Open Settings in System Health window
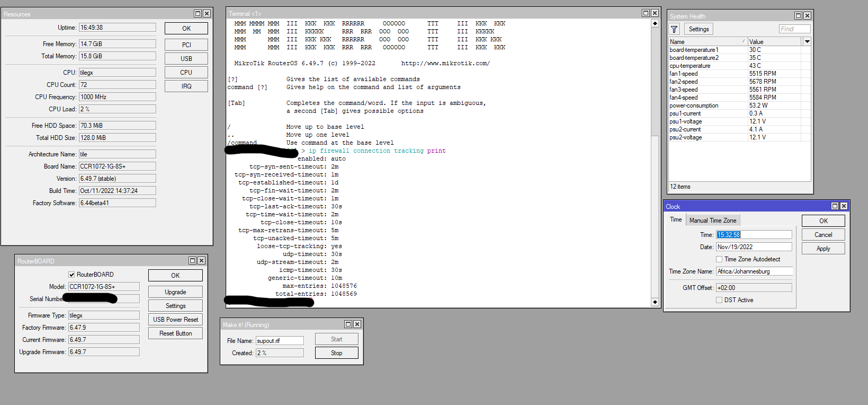The height and width of the screenshot is (405, 868). tap(699, 29)
